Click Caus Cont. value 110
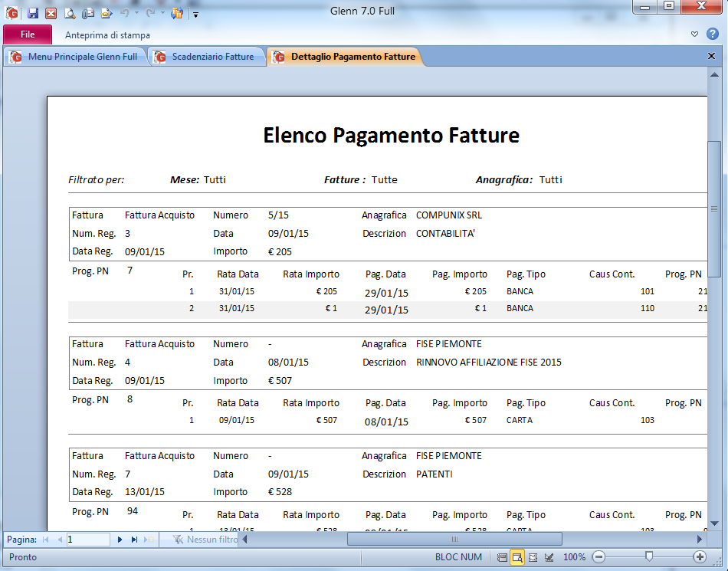728x571 pixels. point(648,308)
